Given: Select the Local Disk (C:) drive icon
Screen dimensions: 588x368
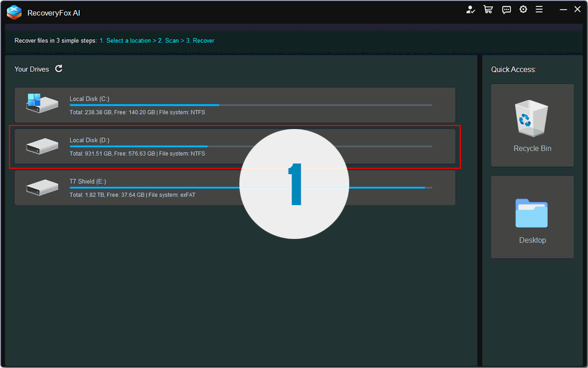Looking at the screenshot, I should 42,104.
